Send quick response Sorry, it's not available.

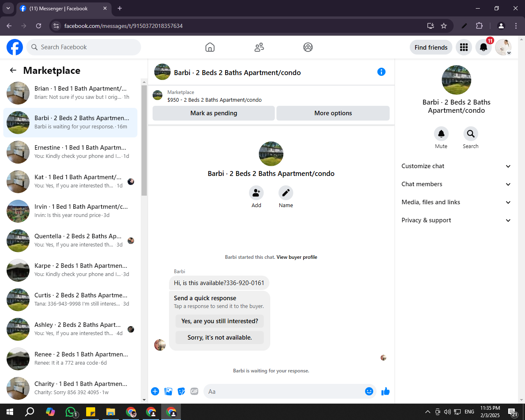(220, 338)
